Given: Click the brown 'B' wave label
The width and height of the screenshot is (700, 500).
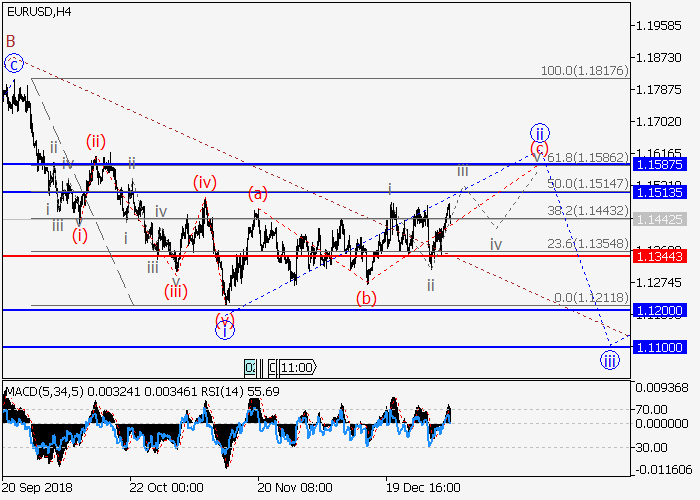Looking at the screenshot, I should 11,41.
